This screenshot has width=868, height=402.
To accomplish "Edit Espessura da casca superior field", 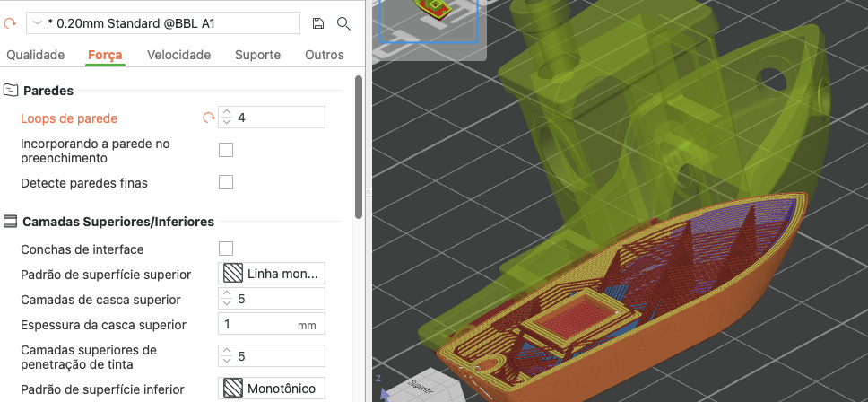I will tap(272, 325).
